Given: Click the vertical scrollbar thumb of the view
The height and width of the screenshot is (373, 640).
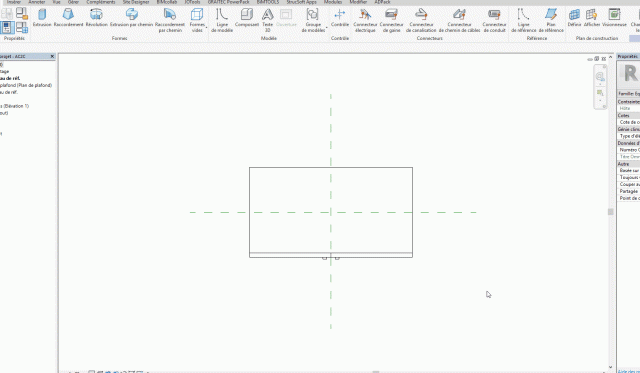Looking at the screenshot, I should (x=611, y=212).
